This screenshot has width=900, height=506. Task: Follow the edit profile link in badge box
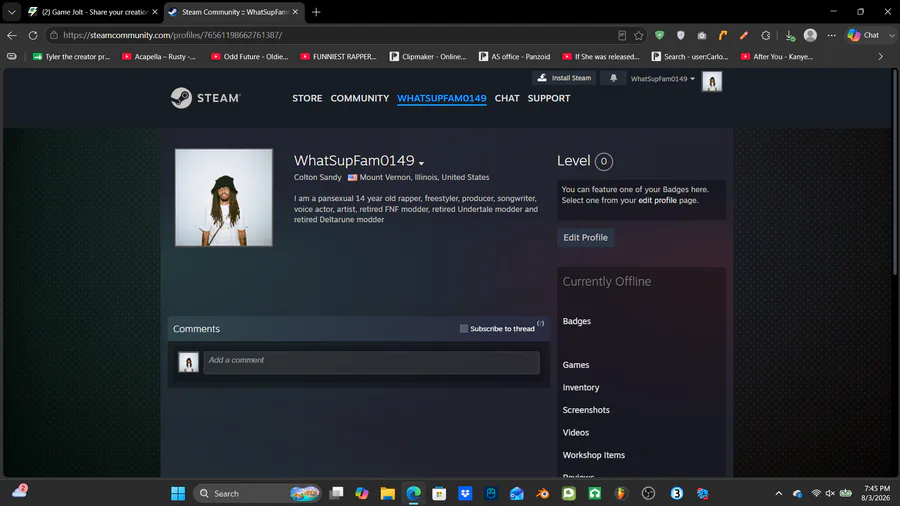tap(657, 200)
